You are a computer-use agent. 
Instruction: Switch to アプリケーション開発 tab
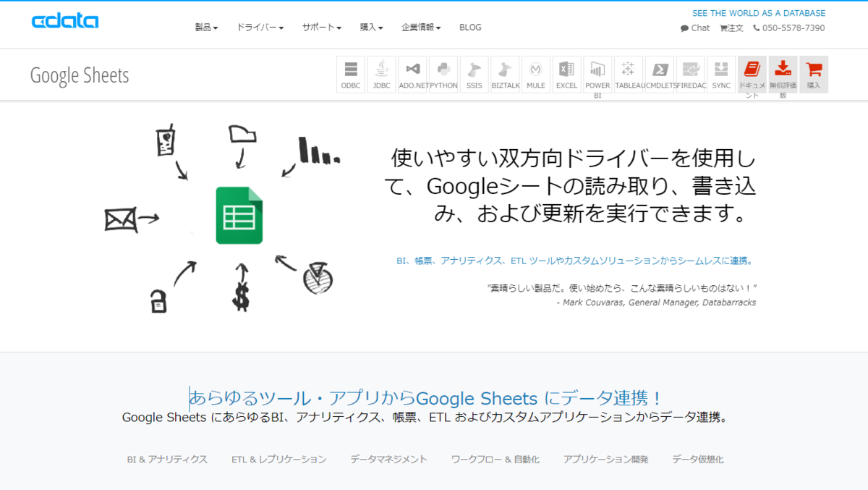click(606, 460)
